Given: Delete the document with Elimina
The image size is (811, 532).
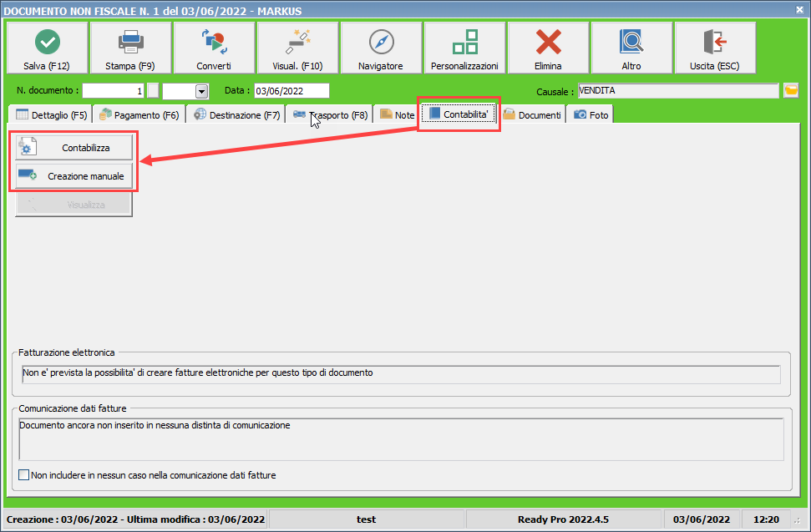Looking at the screenshot, I should click(548, 48).
